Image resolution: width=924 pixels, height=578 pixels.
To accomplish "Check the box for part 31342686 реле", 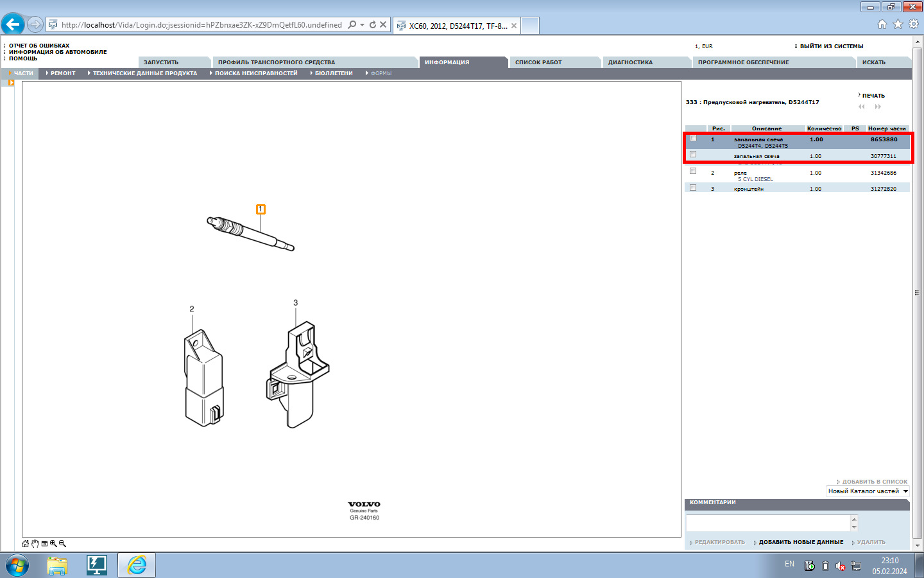I will tap(693, 171).
